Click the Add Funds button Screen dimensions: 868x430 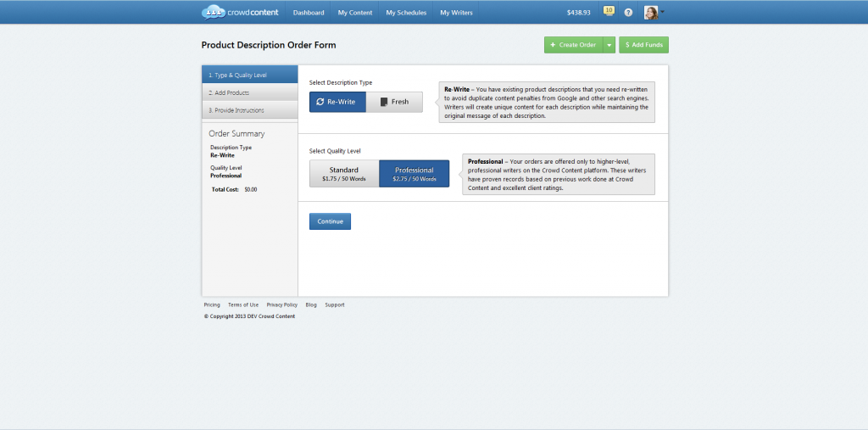coord(643,45)
